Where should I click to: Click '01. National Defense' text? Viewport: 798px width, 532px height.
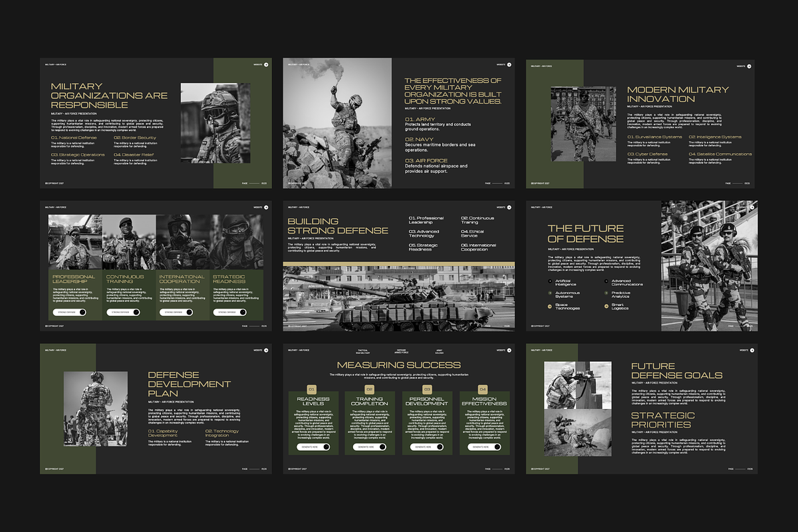click(74, 138)
